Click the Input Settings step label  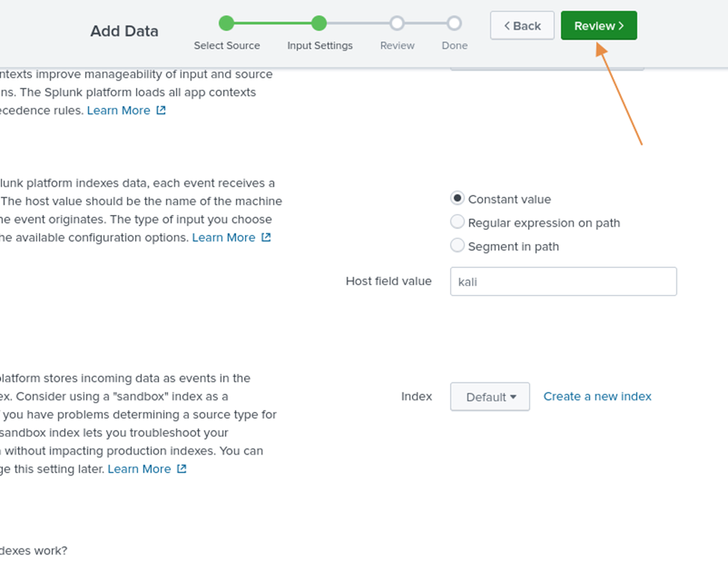320,46
